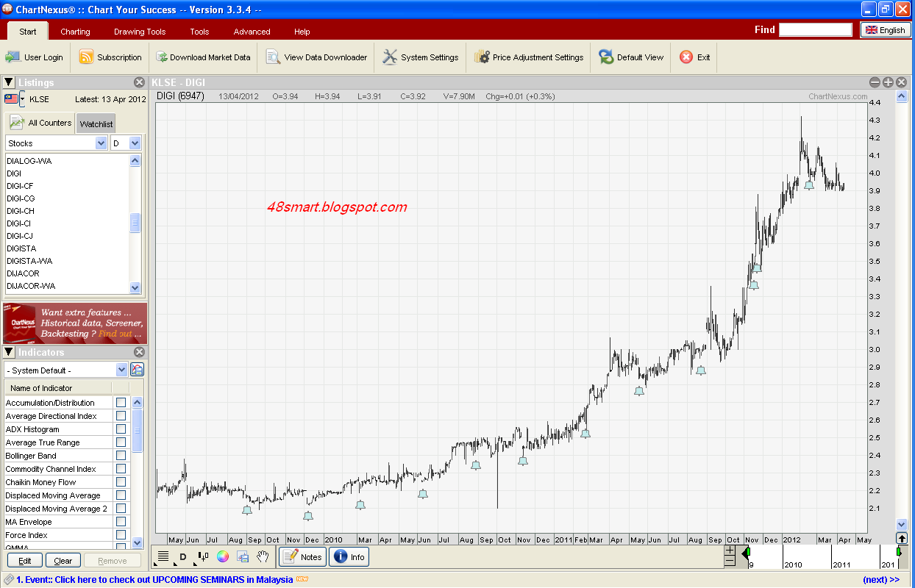
Task: Click the Exit icon
Action: click(x=686, y=57)
